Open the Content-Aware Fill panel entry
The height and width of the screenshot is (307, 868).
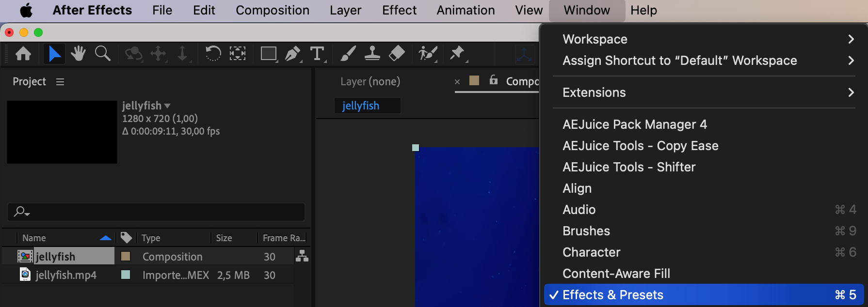[704, 274]
